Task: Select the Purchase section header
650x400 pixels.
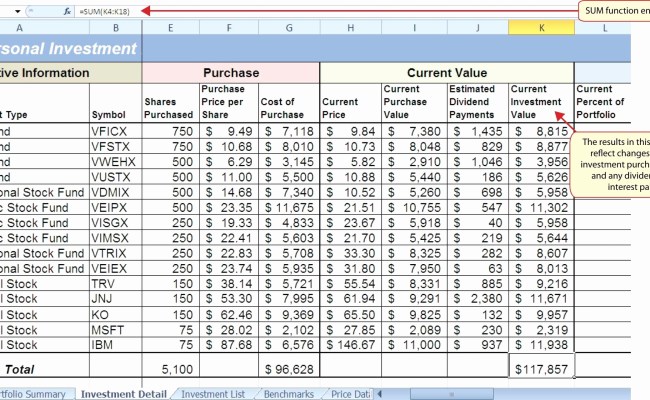Action: point(231,73)
